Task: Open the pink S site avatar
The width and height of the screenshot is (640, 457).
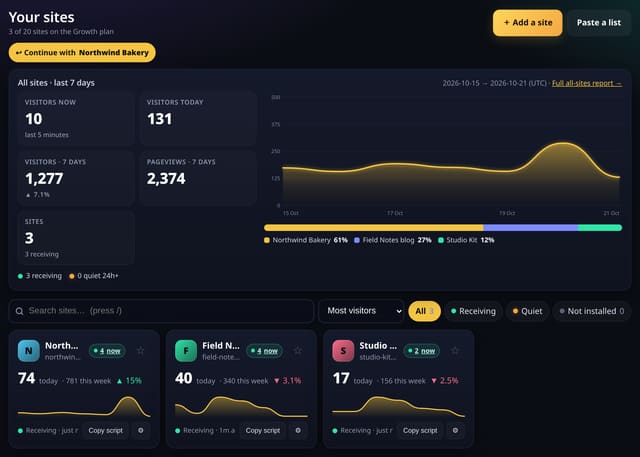Action: (343, 351)
